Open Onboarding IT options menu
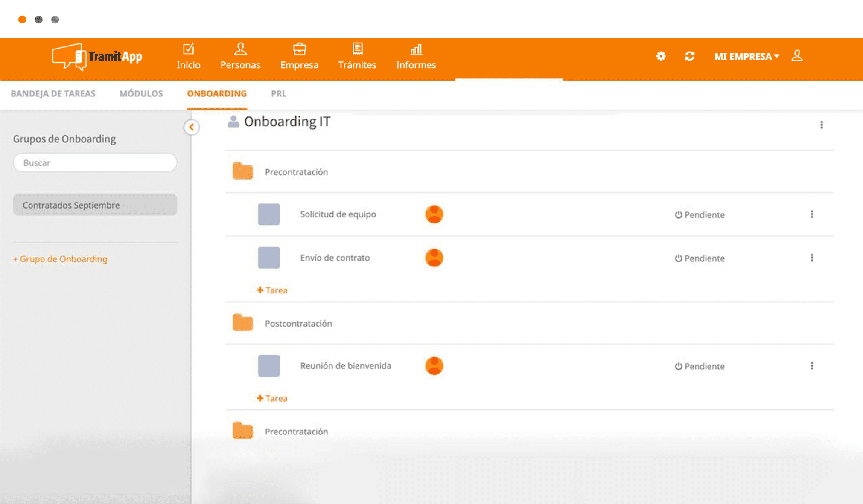This screenshot has width=863, height=504. [821, 125]
